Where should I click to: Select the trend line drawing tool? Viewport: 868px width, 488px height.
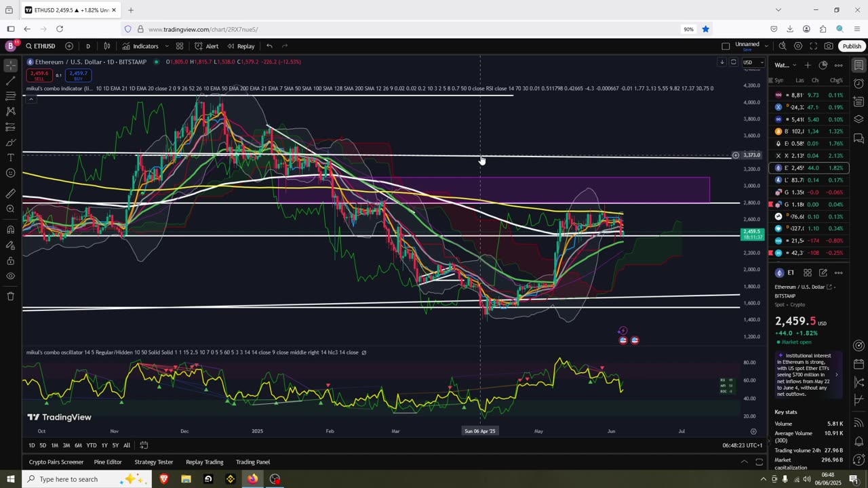(10, 81)
